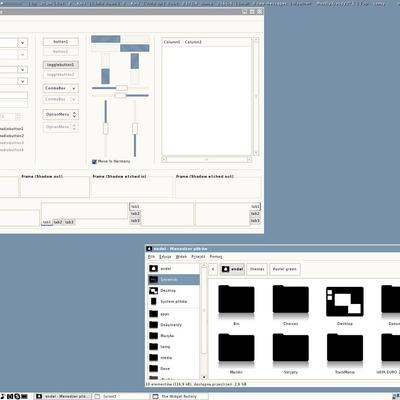400x400 pixels.
Task: Select the folder between Bin and Desktop folders
Action: (x=291, y=299)
